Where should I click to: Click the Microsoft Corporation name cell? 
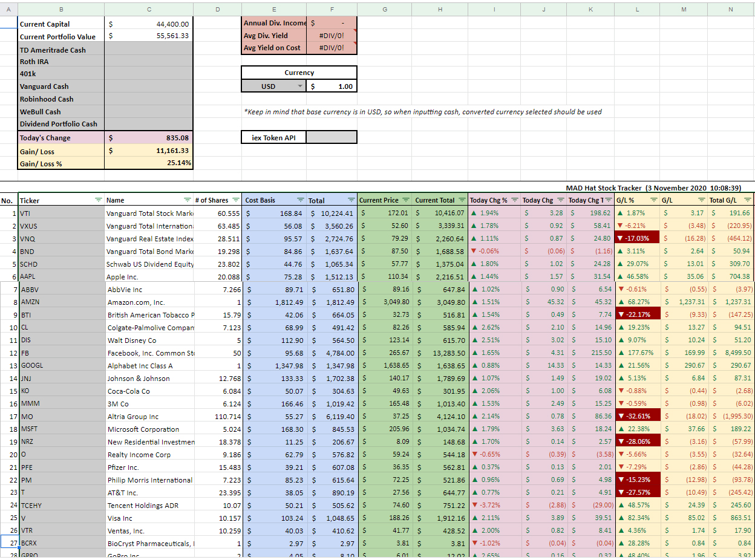pyautogui.click(x=149, y=429)
